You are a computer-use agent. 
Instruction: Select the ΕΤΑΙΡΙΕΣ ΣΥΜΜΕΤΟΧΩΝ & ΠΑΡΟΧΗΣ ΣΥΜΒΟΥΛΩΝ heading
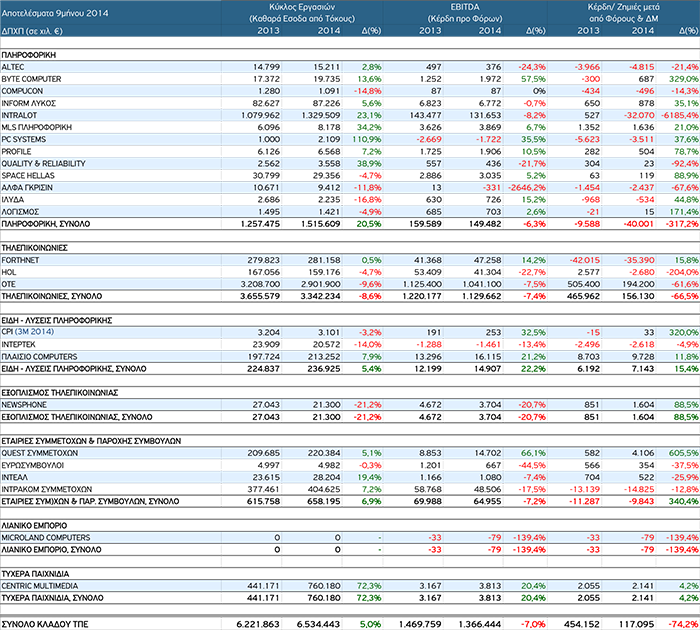click(x=91, y=441)
